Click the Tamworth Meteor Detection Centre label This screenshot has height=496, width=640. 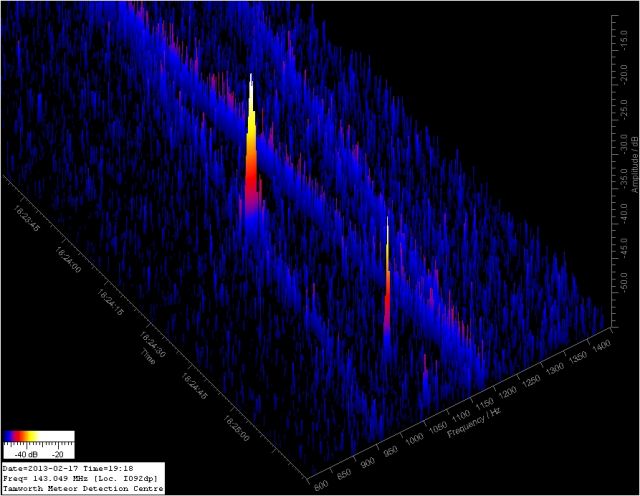click(x=82, y=489)
